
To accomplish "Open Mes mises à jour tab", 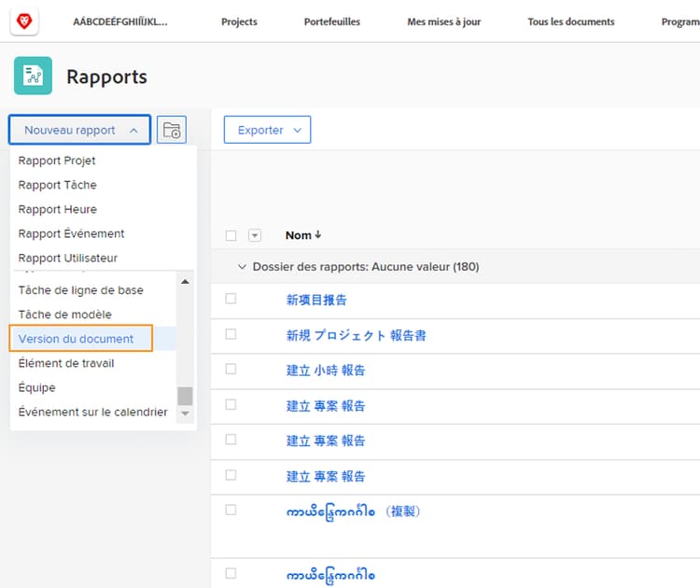I will tap(443, 21).
